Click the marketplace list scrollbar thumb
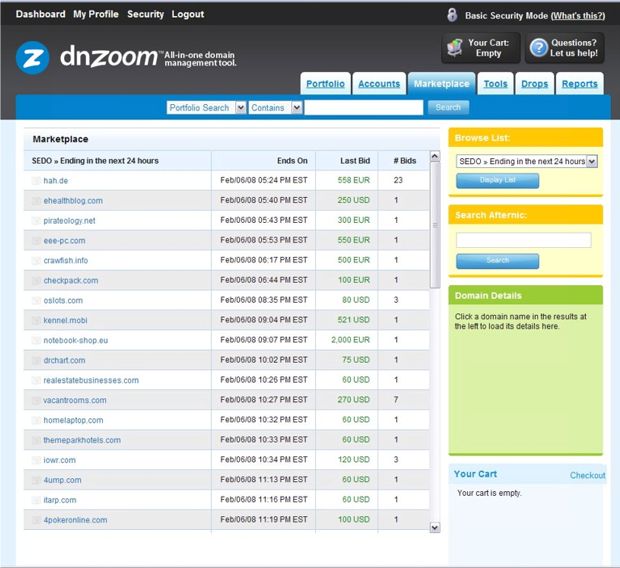This screenshot has width=620, height=568. point(435,225)
